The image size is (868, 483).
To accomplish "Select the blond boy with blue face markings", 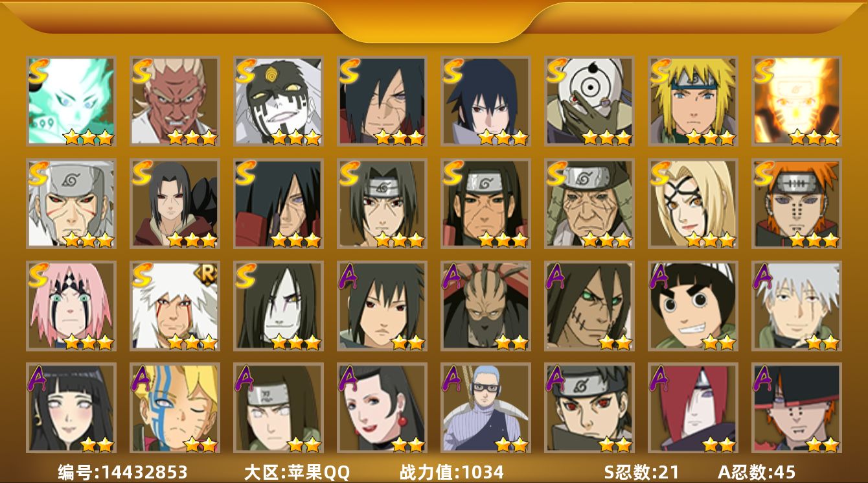I will point(175,408).
